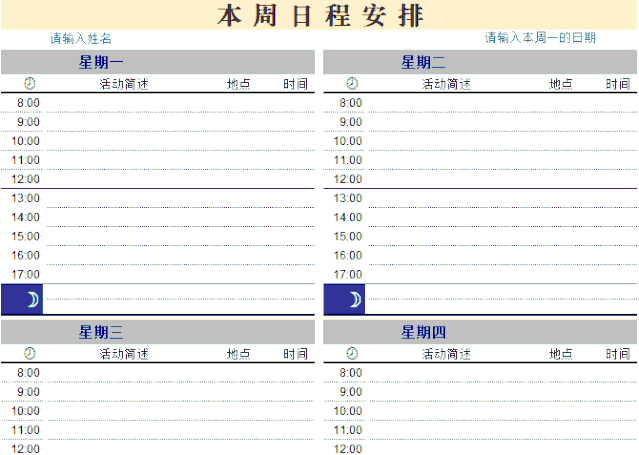Select the 9:00 cell in 星期三
639x455 pixels.
[x=28, y=392]
